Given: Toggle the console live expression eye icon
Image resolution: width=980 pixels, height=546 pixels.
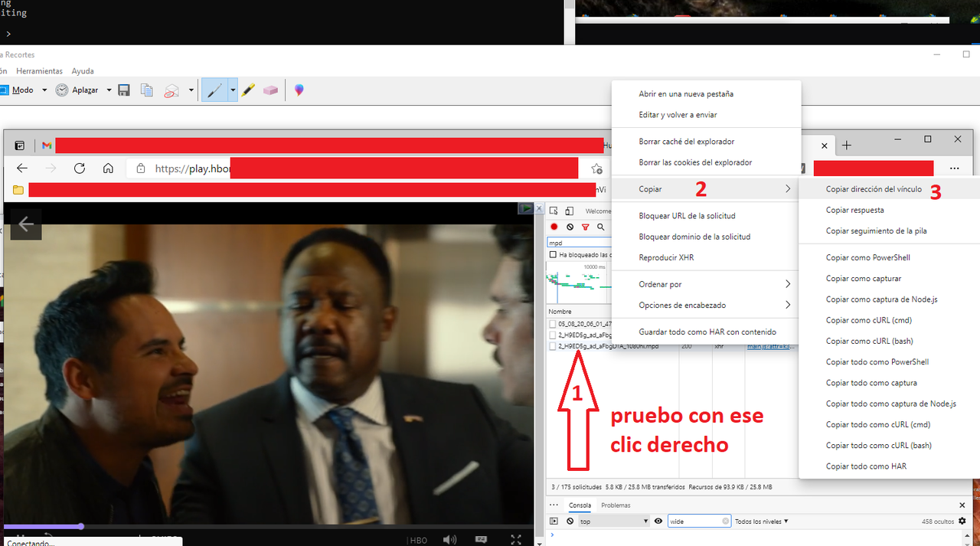Looking at the screenshot, I should [x=658, y=521].
